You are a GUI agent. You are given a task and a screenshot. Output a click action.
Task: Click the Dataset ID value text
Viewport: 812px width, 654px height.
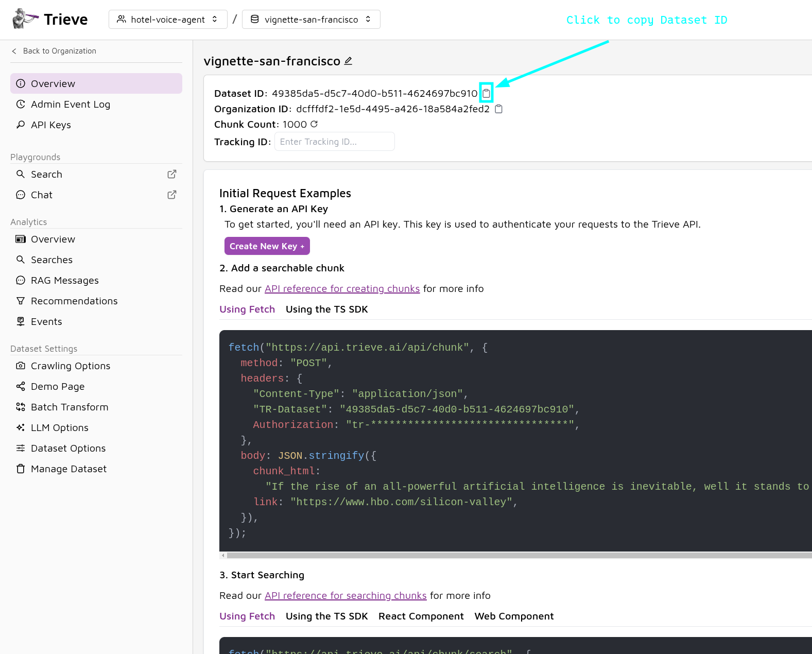[375, 93]
